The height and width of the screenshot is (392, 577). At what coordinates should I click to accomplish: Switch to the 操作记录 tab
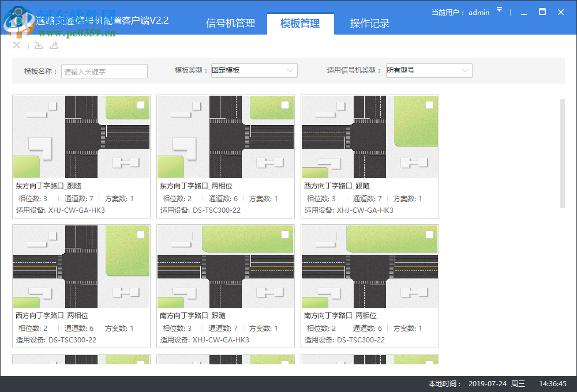[369, 23]
